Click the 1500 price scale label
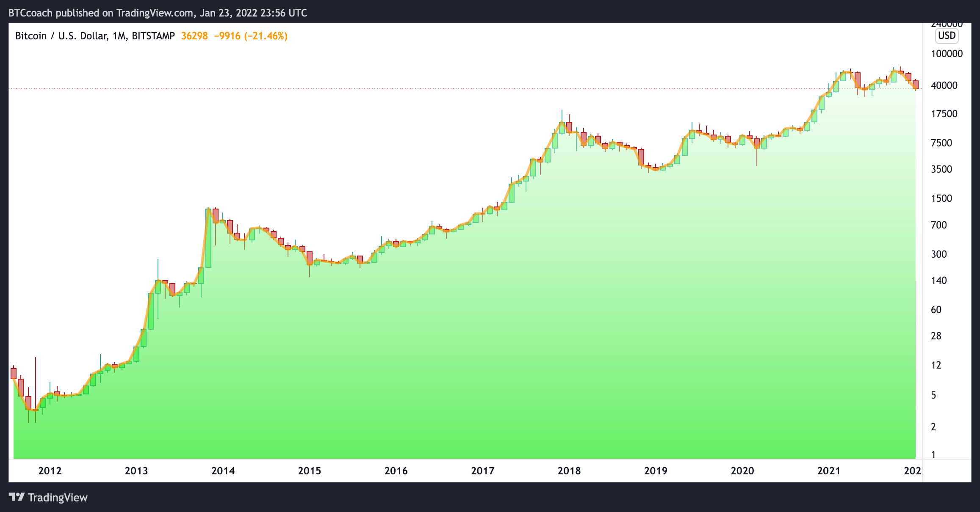This screenshot has width=980, height=512. point(941,198)
